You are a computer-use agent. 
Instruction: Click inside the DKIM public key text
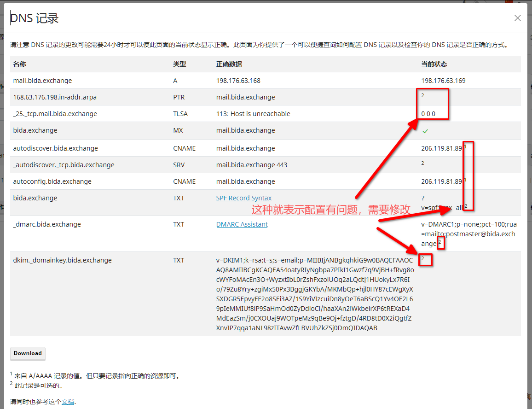315,294
